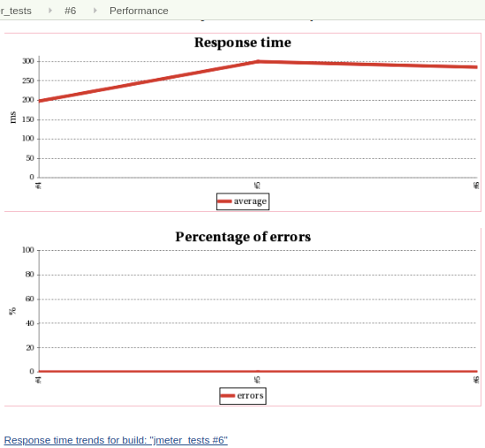Image resolution: width=485 pixels, height=448 pixels.
Task: Click the 250 label on response axis
Action: 28,80
